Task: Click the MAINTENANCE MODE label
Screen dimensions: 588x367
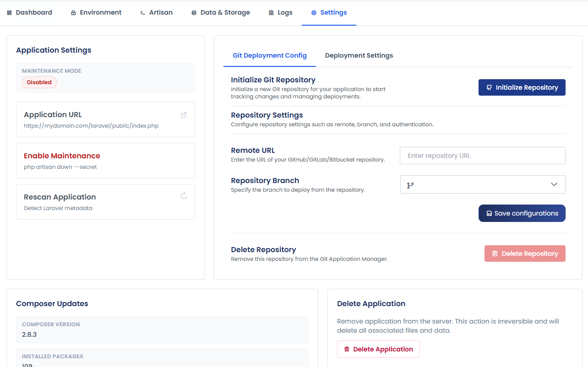Action: coord(52,71)
